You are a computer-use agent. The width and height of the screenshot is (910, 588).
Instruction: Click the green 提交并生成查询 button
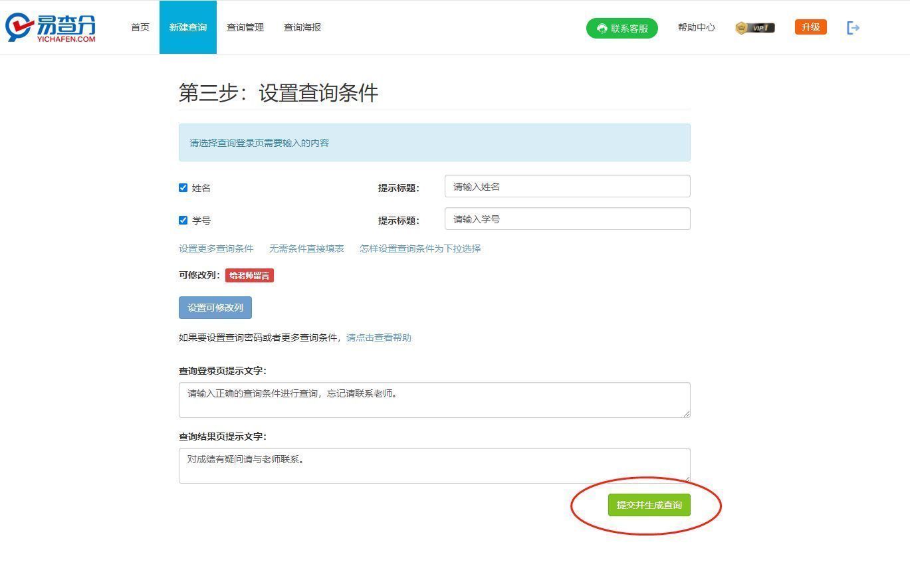click(649, 505)
